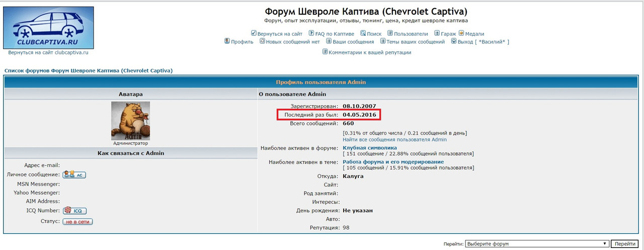Click the icon beside 'Ваши сообщения'
Viewport: 644px width, 250px height.
click(x=329, y=41)
